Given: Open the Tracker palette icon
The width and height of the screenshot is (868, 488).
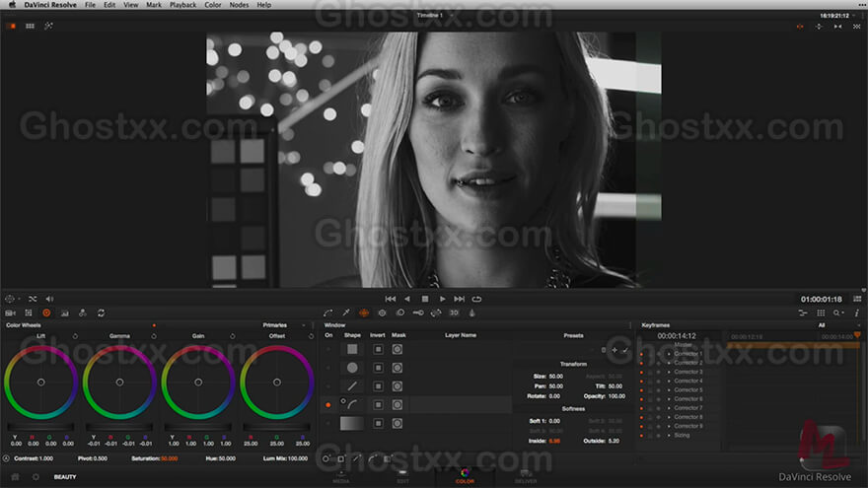Looking at the screenshot, I should 382,314.
